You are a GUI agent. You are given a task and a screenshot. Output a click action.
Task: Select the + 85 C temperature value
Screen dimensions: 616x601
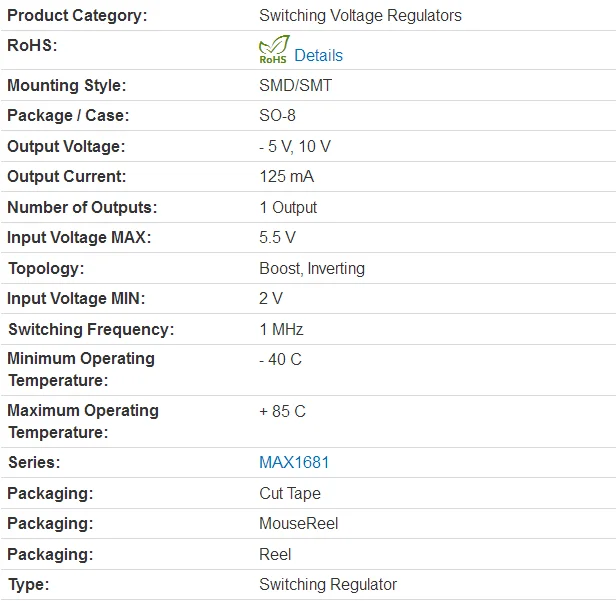pos(282,411)
